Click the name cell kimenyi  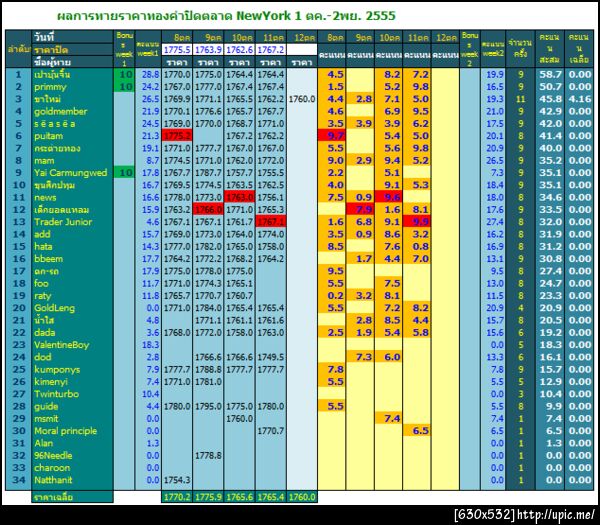pyautogui.click(x=72, y=382)
